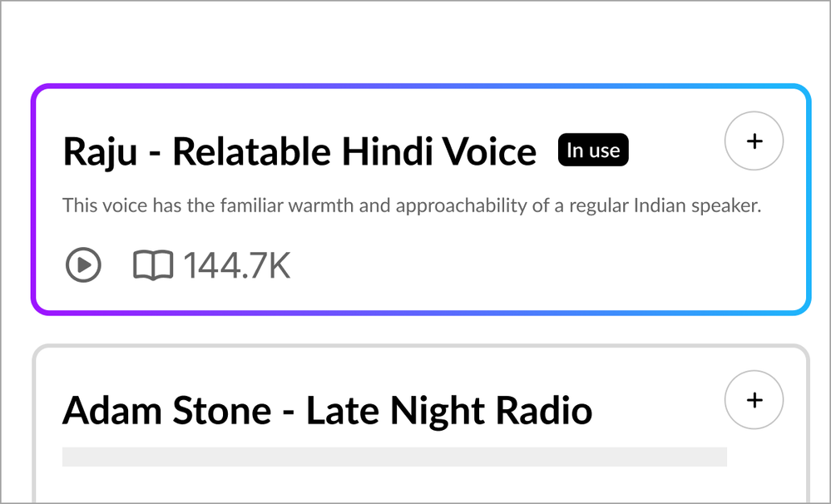Click the gray placeholder bar under Adam Stone
Image resolution: width=831 pixels, height=504 pixels.
[x=394, y=457]
